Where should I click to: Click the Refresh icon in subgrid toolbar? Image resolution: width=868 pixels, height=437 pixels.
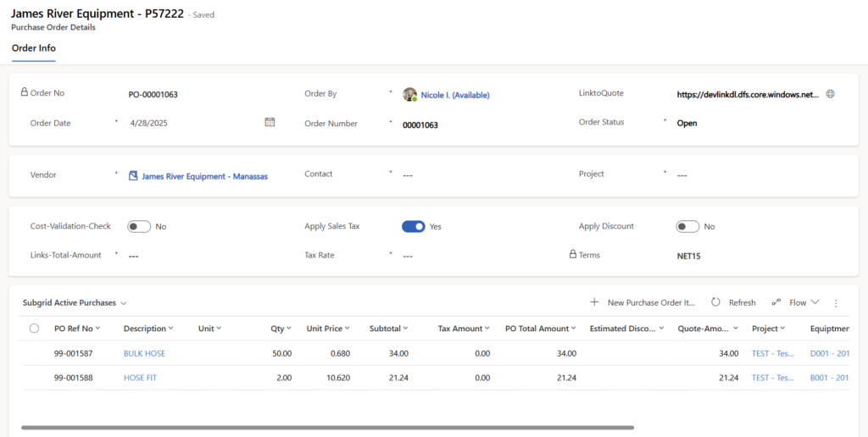tap(715, 302)
